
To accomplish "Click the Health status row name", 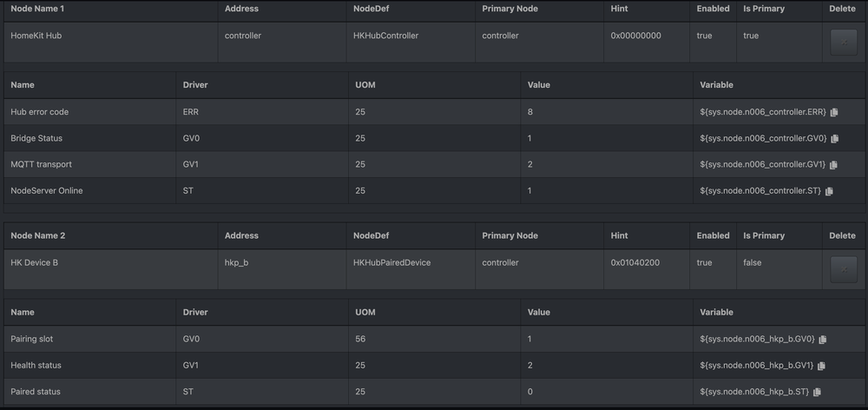I will coord(36,366).
